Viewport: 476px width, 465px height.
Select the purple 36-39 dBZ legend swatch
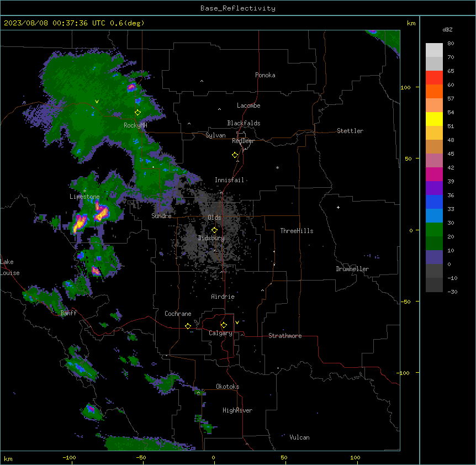(434, 188)
